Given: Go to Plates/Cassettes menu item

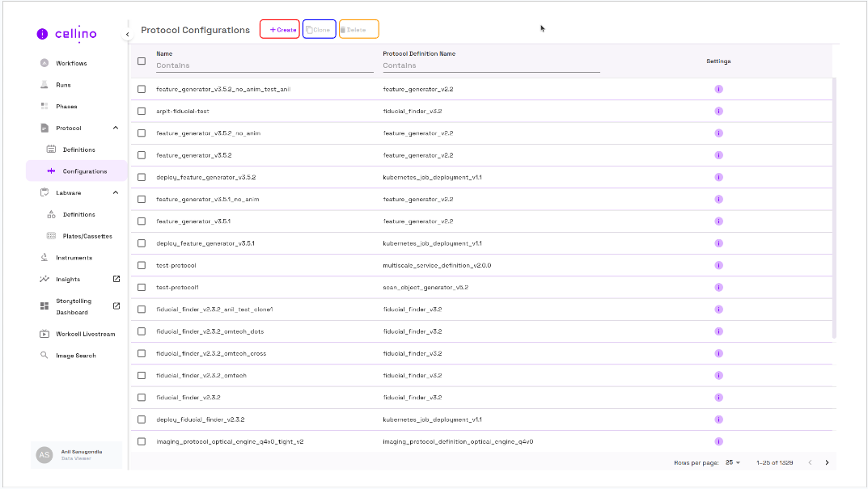Looking at the screenshot, I should pyautogui.click(x=87, y=236).
